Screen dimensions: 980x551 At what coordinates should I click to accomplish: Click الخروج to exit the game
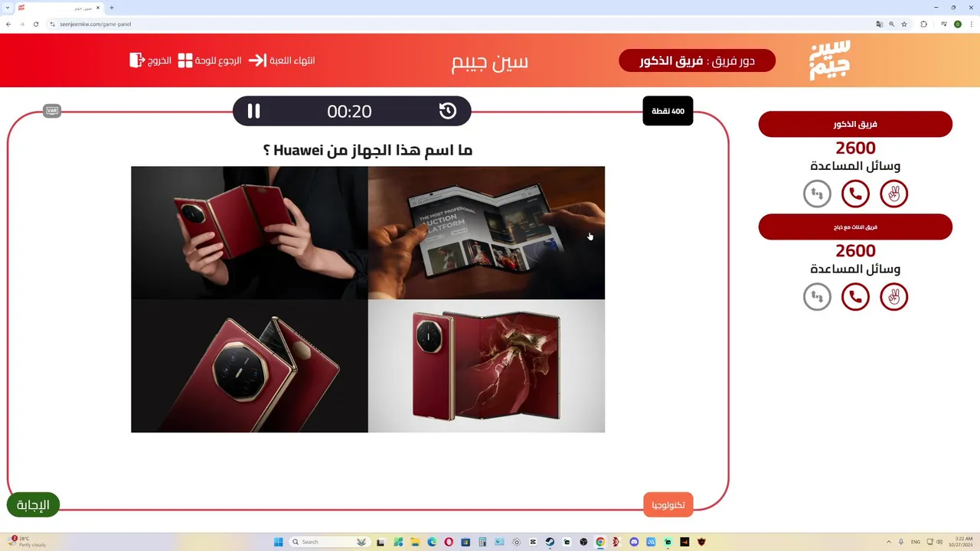(x=150, y=60)
